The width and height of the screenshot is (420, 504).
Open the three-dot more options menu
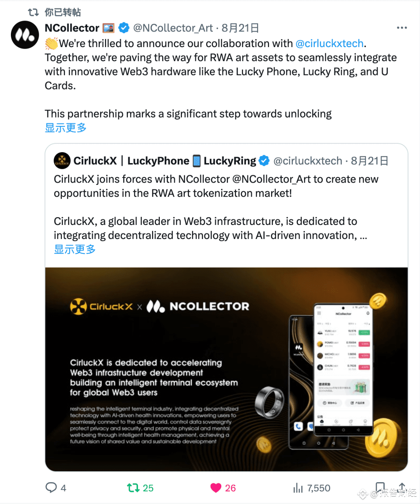coord(402,28)
